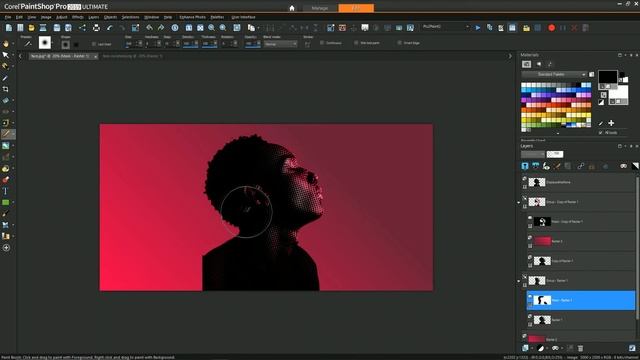The height and width of the screenshot is (360, 640).
Task: Open the Effects menu
Action: 78,17
